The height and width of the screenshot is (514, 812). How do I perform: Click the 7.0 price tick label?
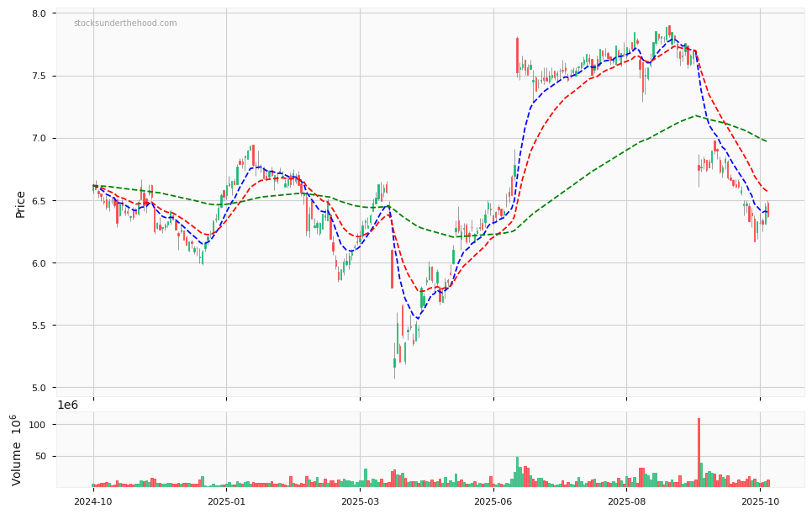coord(39,139)
